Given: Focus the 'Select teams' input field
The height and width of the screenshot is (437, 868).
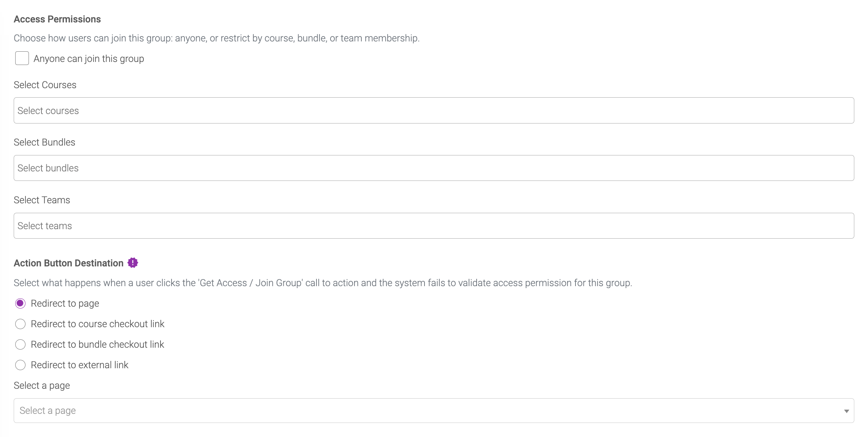Looking at the screenshot, I should (x=434, y=226).
